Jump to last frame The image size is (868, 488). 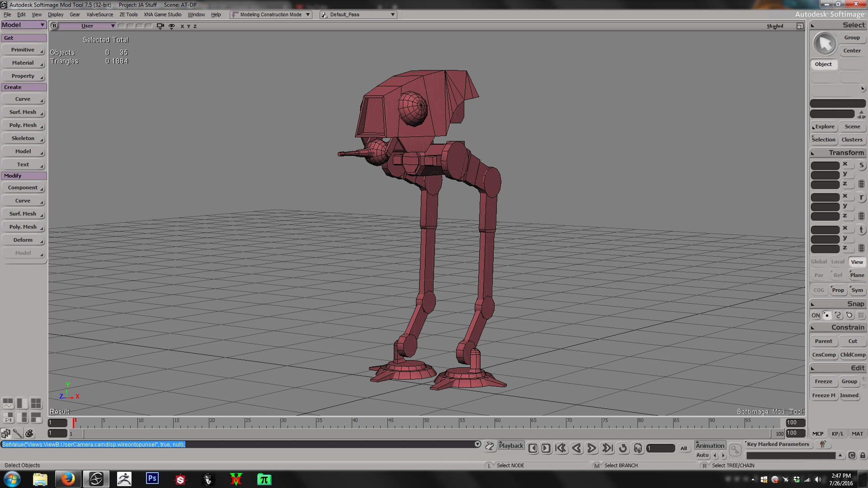click(x=608, y=448)
